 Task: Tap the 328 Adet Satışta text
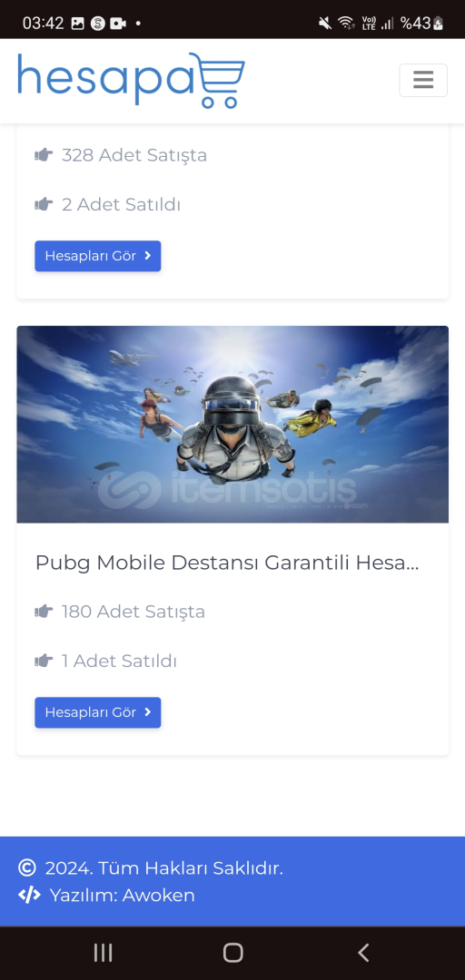pos(134,155)
